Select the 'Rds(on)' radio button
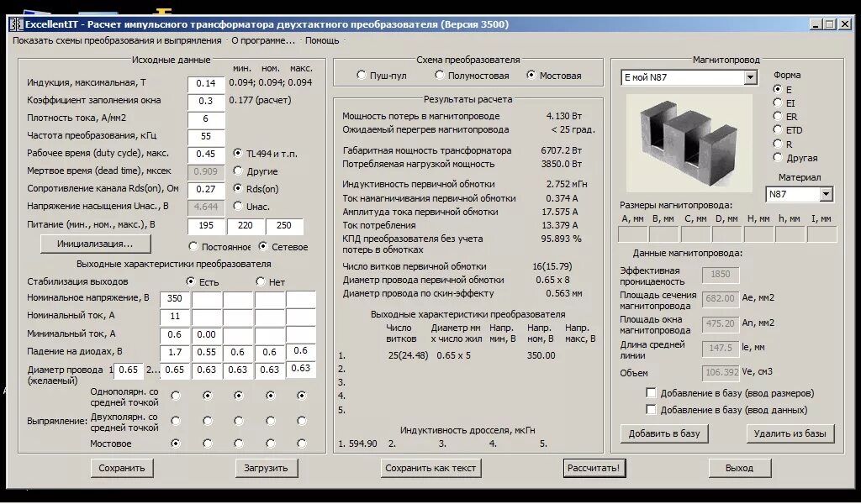 (238, 189)
